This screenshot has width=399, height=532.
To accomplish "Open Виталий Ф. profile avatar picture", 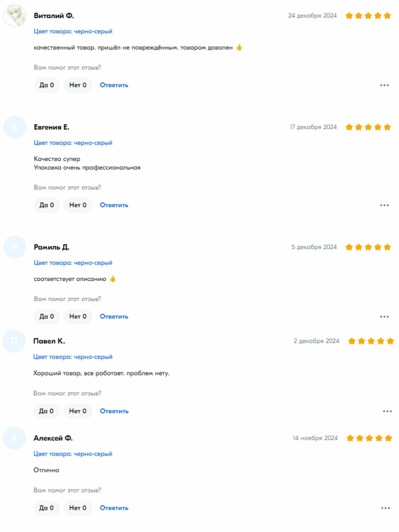I will [15, 16].
